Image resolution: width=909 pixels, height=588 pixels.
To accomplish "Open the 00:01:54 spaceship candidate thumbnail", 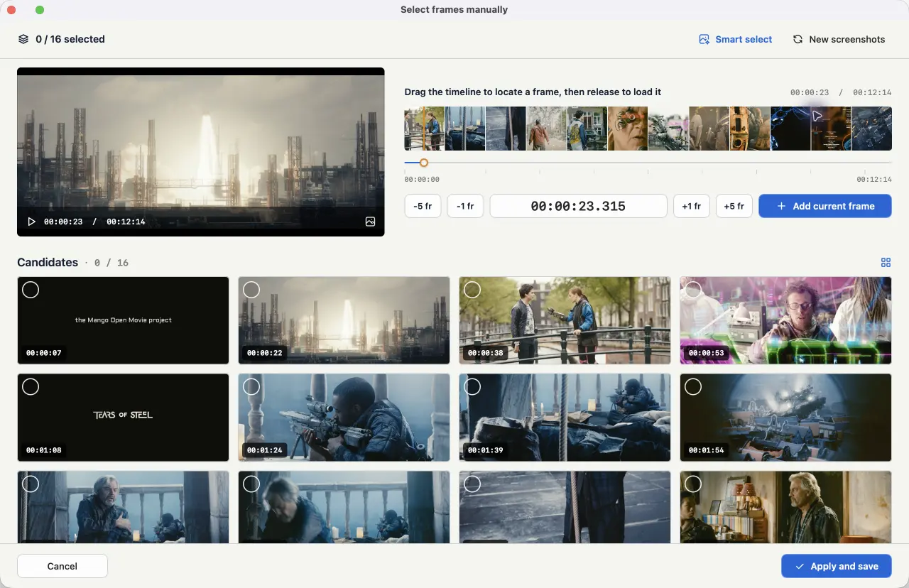I will [785, 418].
